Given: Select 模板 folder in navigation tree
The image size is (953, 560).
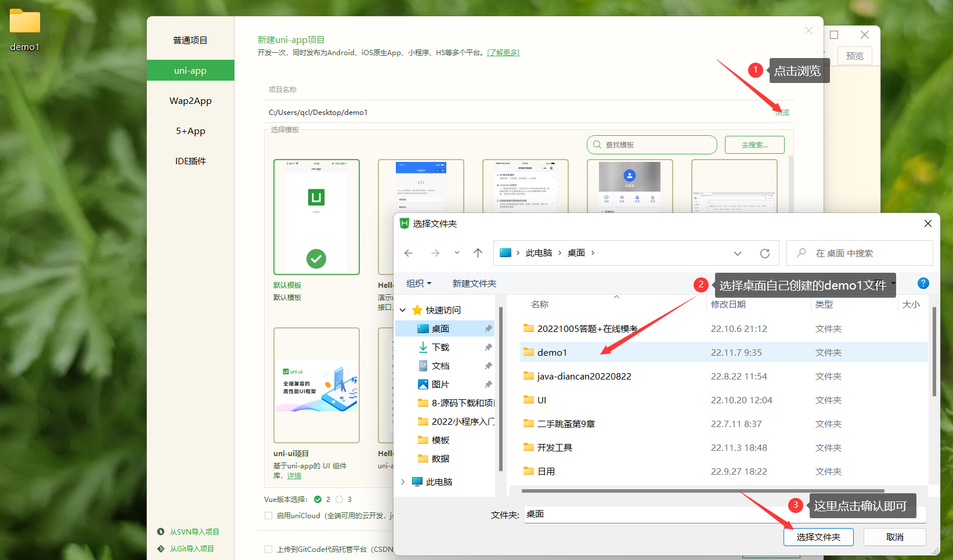Looking at the screenshot, I should (x=434, y=440).
